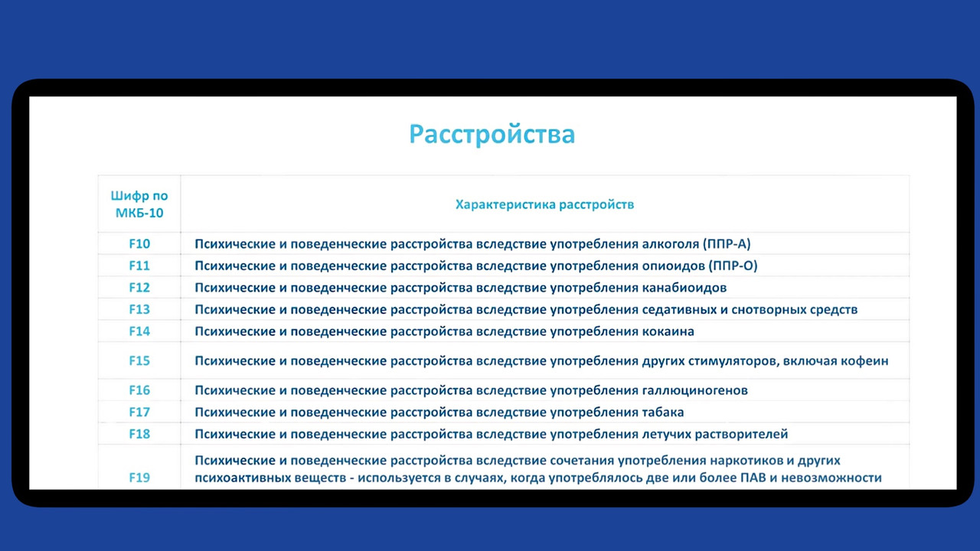This screenshot has width=980, height=551.
Task: Click the code cell F13
Action: tap(139, 309)
